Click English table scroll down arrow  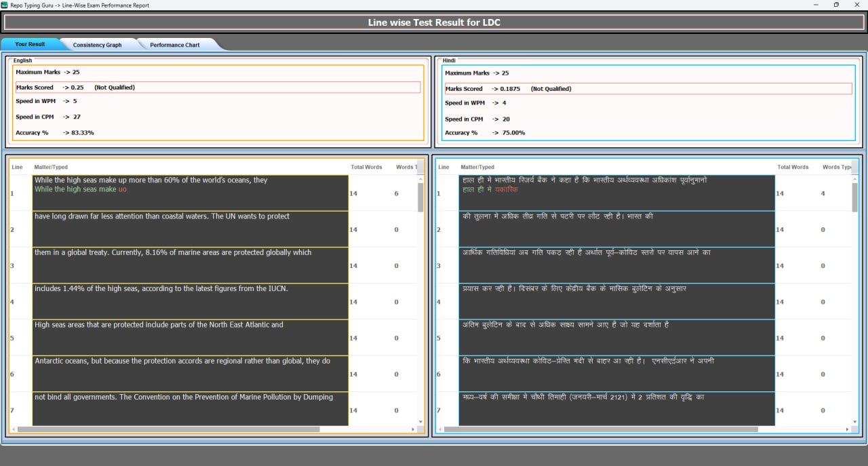pos(420,422)
